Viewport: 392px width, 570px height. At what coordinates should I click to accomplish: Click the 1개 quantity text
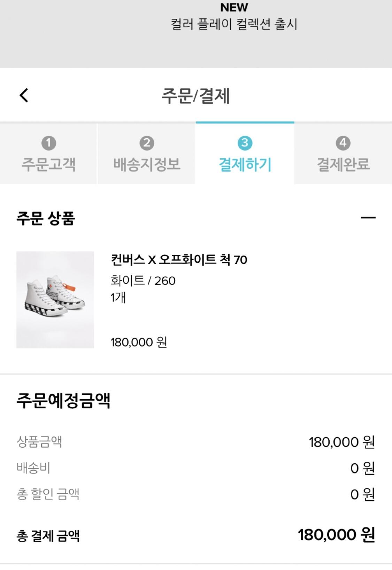[x=118, y=298]
